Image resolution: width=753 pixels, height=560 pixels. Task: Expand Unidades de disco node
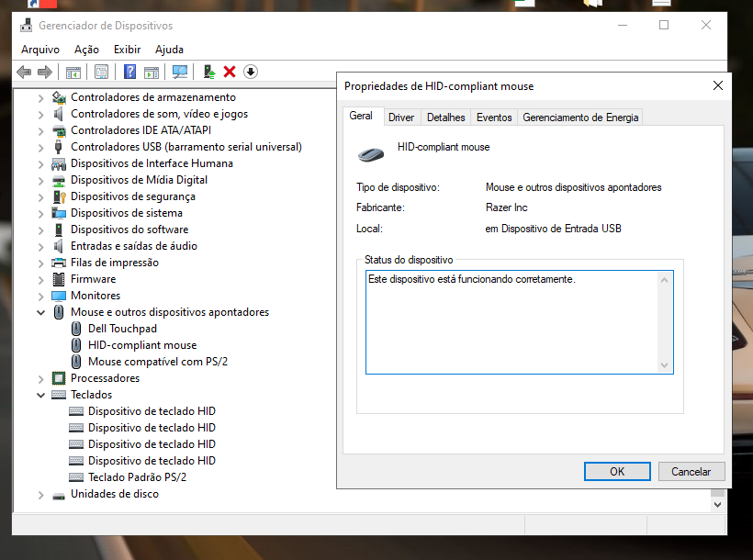coord(40,495)
